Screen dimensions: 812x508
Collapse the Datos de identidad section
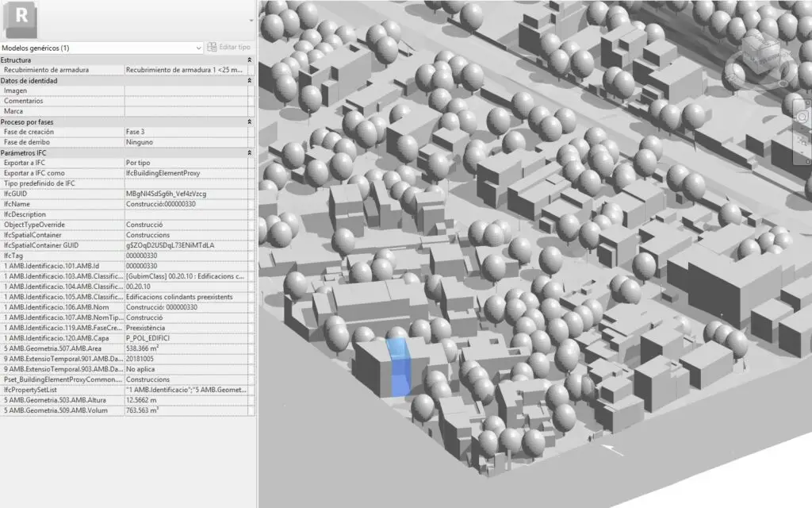tap(250, 80)
